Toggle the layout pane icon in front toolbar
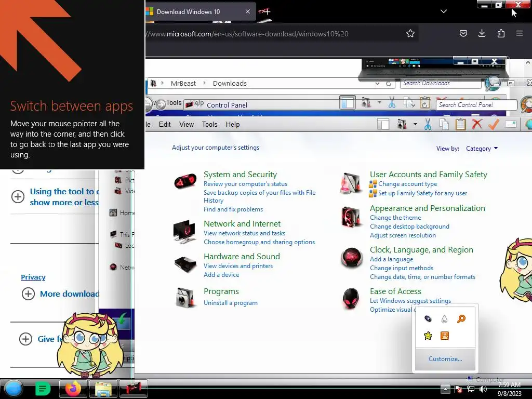This screenshot has height=399, width=532. tap(383, 125)
